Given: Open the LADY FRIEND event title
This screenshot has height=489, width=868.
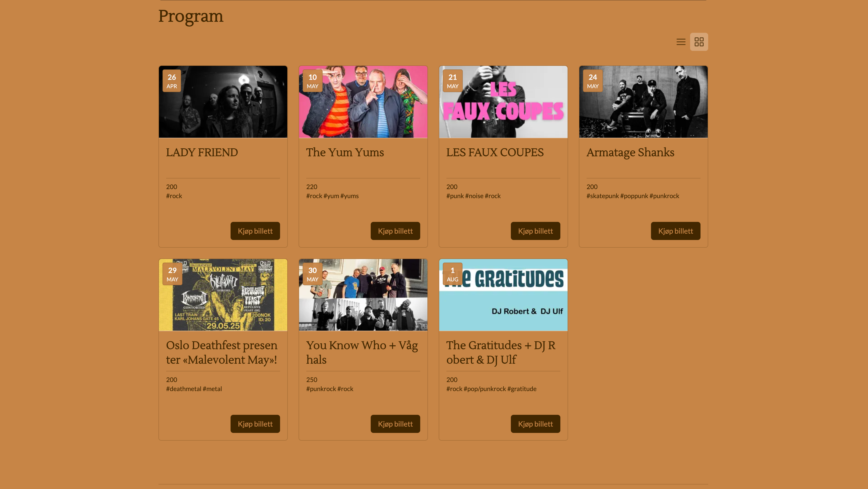Looking at the screenshot, I should point(202,152).
